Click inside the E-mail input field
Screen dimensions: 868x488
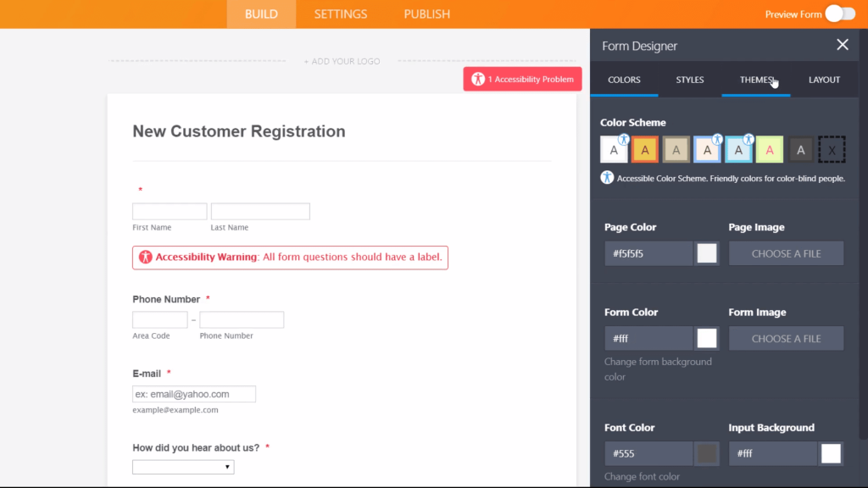(x=193, y=393)
